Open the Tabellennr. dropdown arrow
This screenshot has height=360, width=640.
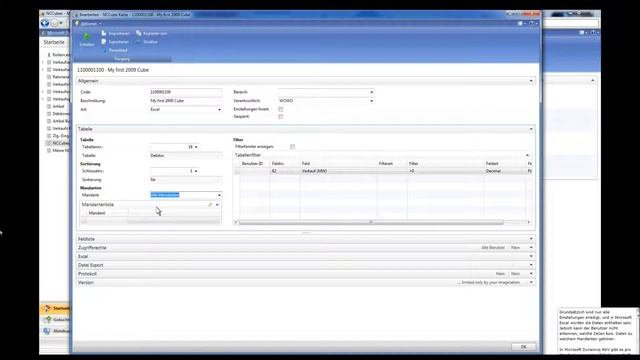[196, 147]
